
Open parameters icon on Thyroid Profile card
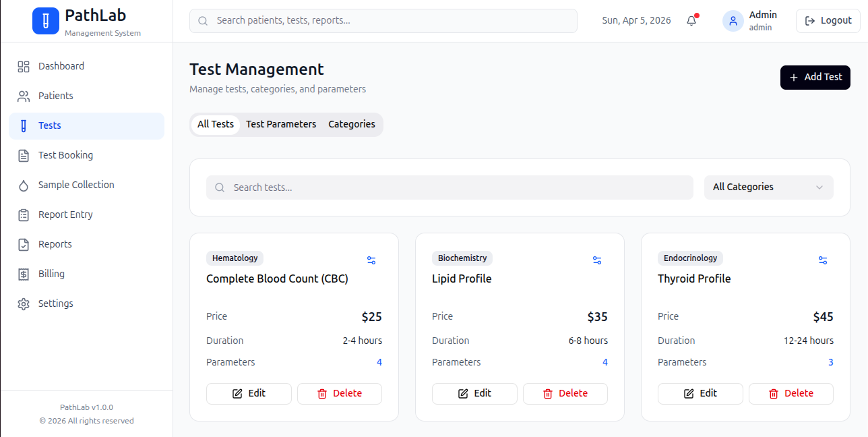[823, 260]
